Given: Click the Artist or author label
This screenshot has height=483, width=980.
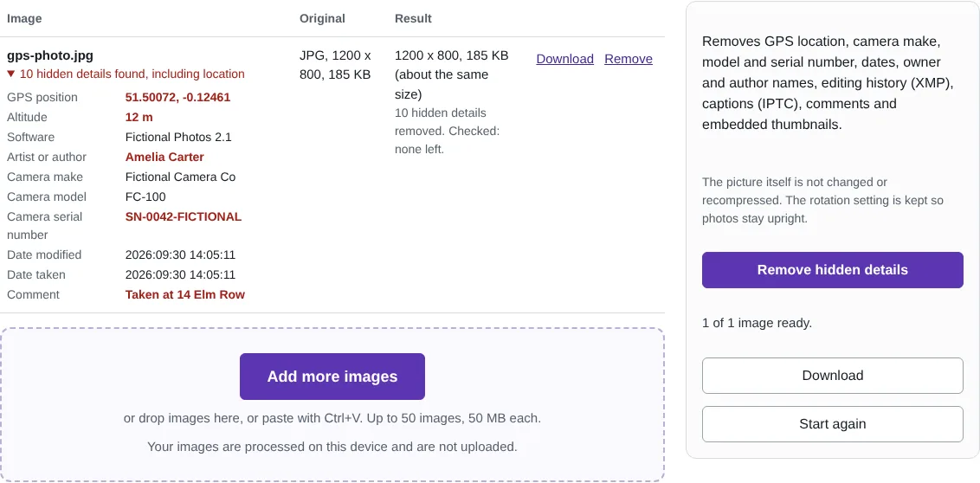Looking at the screenshot, I should 47,158.
